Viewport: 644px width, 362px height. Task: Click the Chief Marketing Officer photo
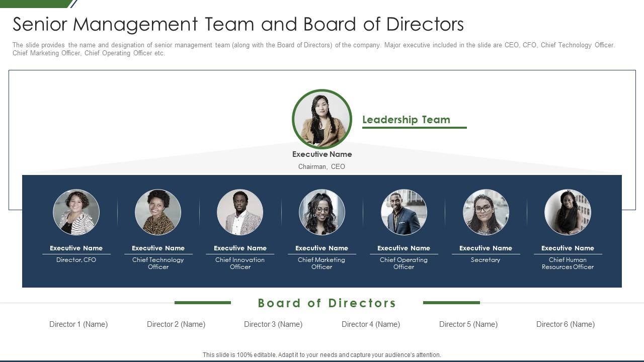[x=322, y=212]
